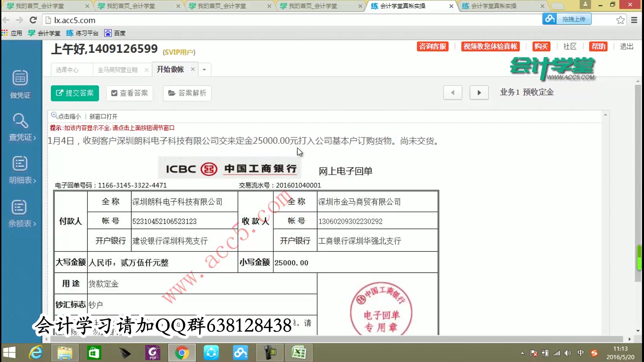Image resolution: width=644 pixels, height=362 pixels.
Task: Switch to the 金马商贸营业期 tab
Action: pos(117,70)
